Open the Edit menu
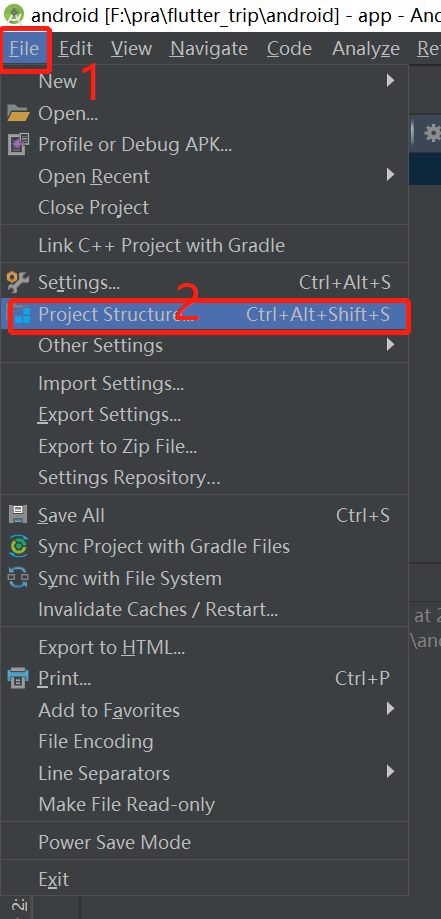The height and width of the screenshot is (919, 441). pyautogui.click(x=76, y=48)
